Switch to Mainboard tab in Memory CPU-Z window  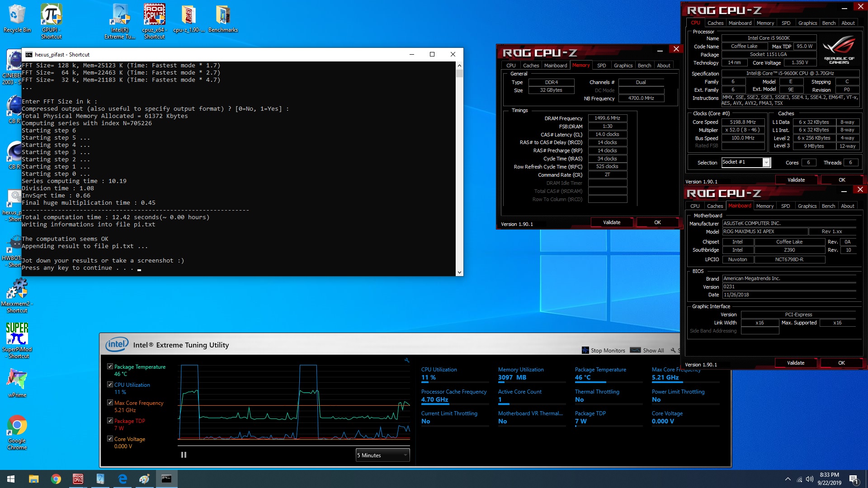(x=555, y=66)
